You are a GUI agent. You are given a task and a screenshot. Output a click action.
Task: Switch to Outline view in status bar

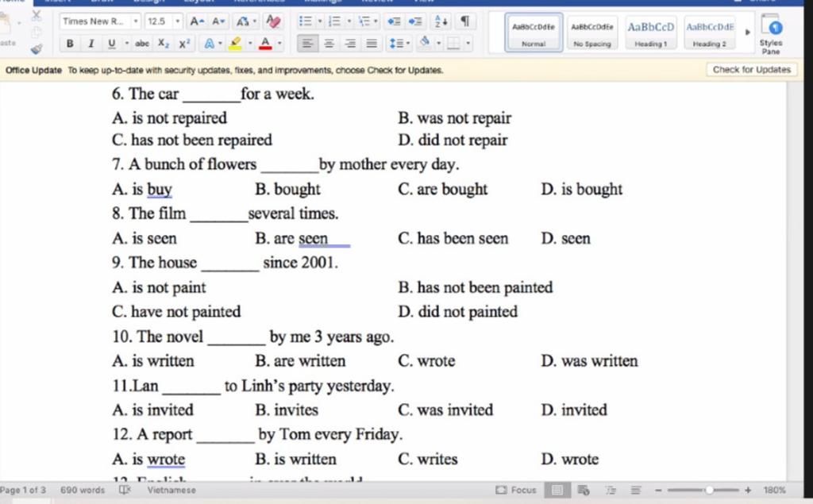click(x=611, y=490)
